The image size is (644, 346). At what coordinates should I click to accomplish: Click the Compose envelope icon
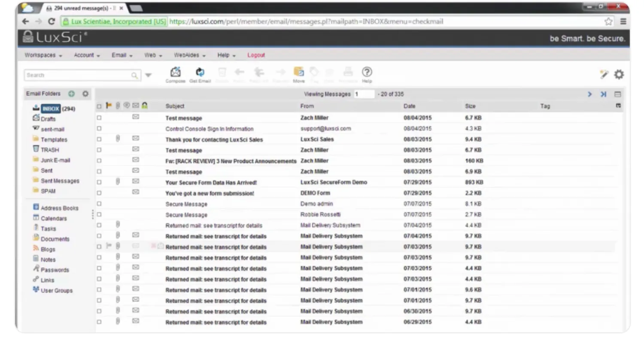point(175,72)
